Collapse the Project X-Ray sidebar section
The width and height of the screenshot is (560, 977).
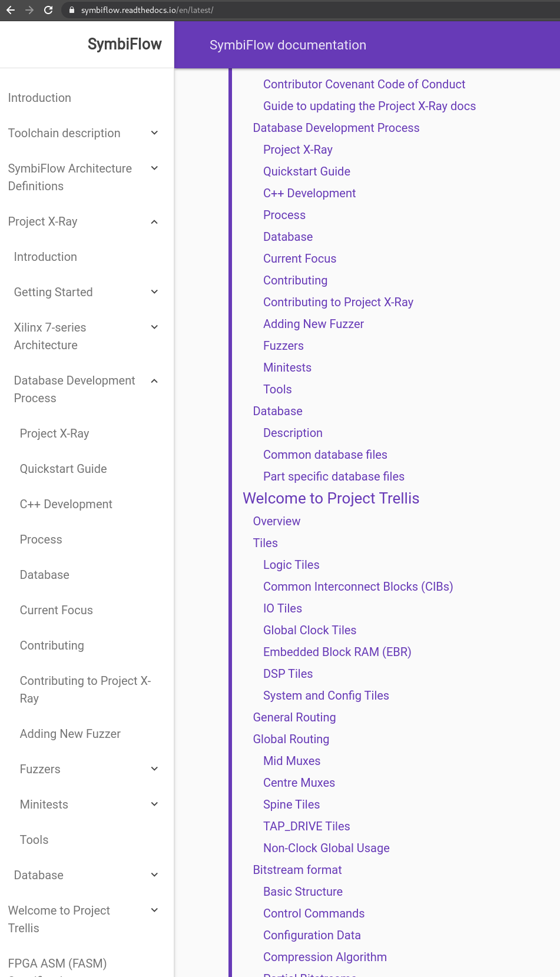coord(154,222)
